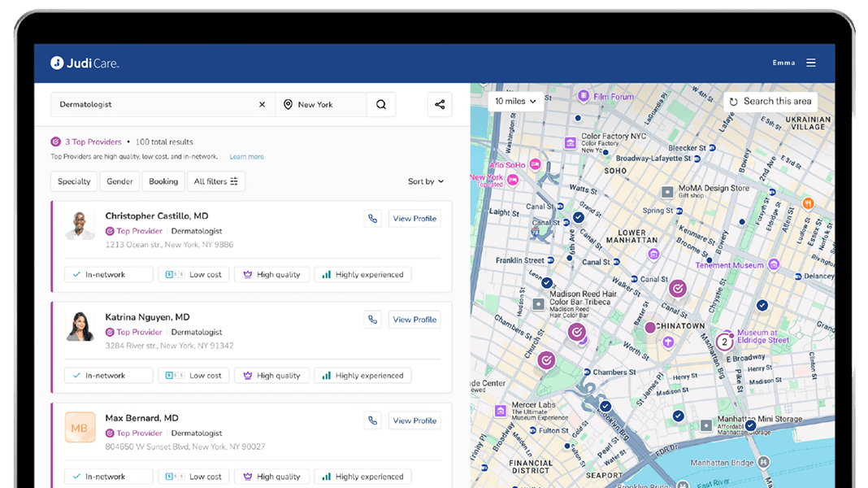Click the MB avatar of Max Bernard
868x488 pixels.
pos(80,428)
